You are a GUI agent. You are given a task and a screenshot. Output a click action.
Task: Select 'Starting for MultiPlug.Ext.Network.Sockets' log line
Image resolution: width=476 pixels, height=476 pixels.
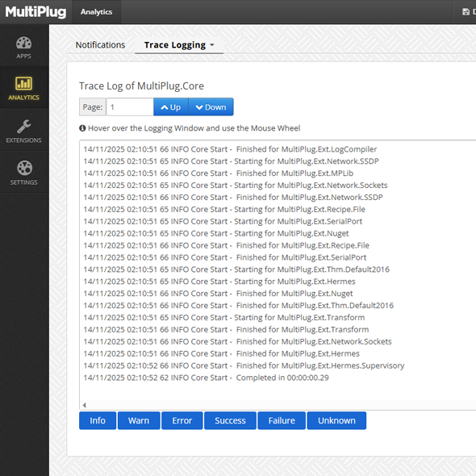236,186
